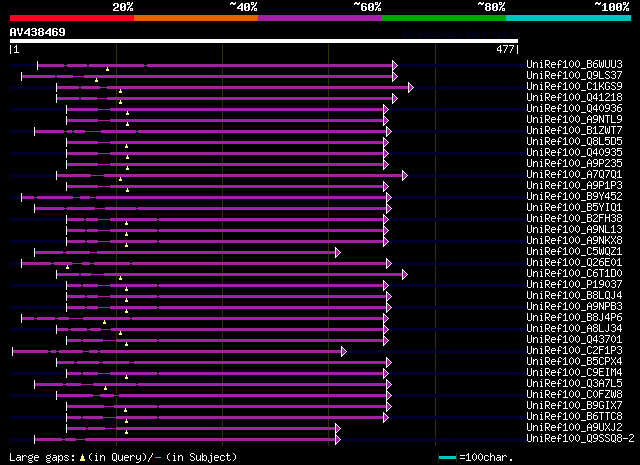Select the UniRef100_A9P1P3 label
640x465 pixels.
[574, 186]
